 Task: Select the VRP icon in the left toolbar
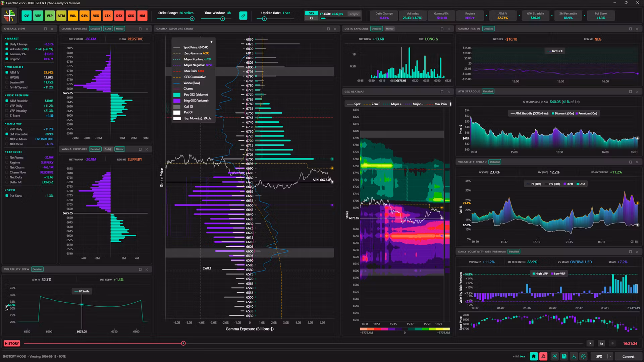[x=38, y=15]
